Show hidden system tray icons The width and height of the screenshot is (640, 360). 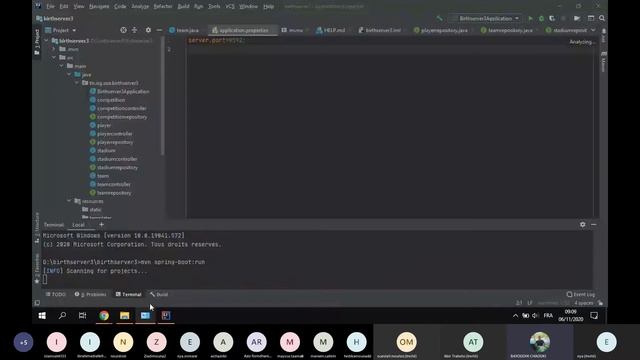tap(516, 316)
